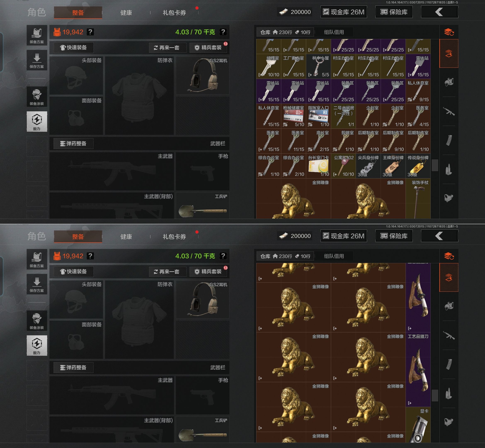Select the 经理室 key with 10/10 uses
Screen dimensions: 485x448
(x=269, y=66)
